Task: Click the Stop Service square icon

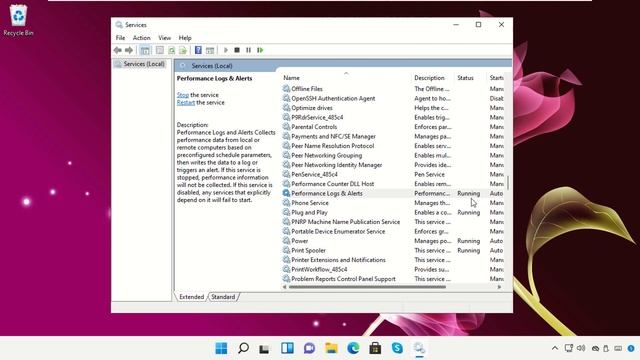Action: coord(237,50)
